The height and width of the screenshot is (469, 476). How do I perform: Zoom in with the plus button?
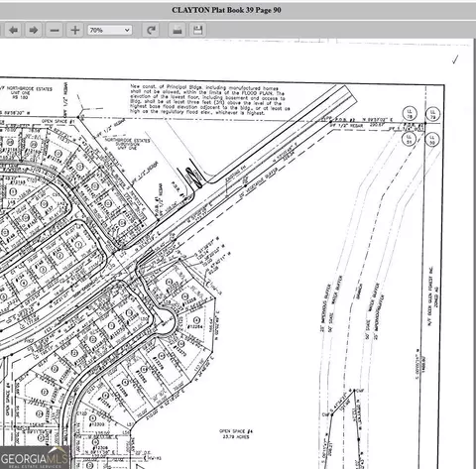coord(75,30)
